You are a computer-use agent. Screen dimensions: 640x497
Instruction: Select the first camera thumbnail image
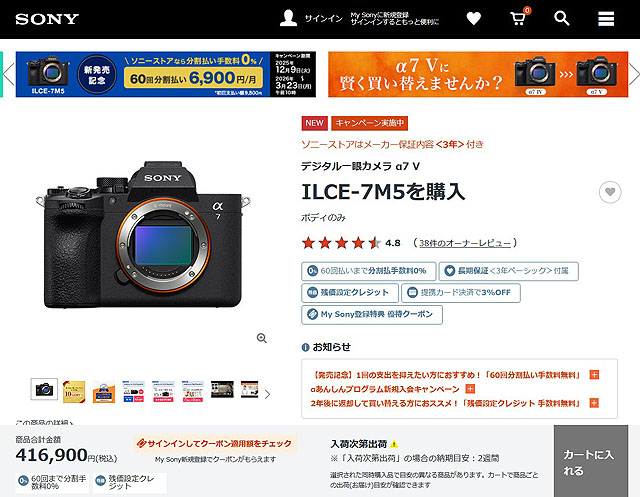[44, 389]
